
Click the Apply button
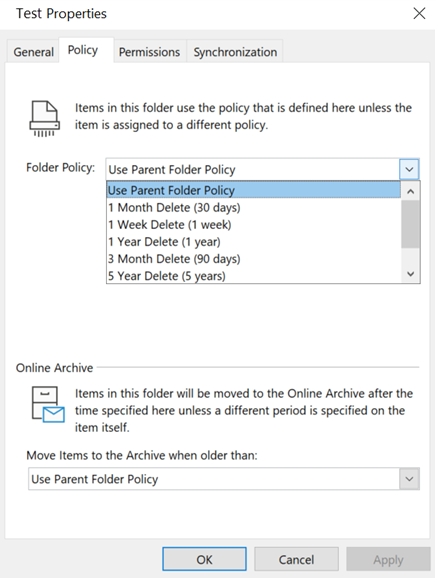point(388,559)
